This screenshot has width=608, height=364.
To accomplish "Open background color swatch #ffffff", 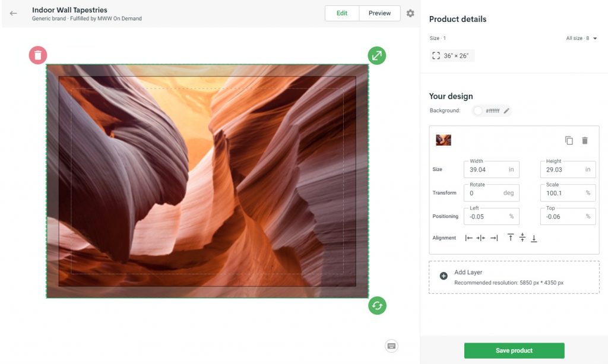I will coord(478,110).
